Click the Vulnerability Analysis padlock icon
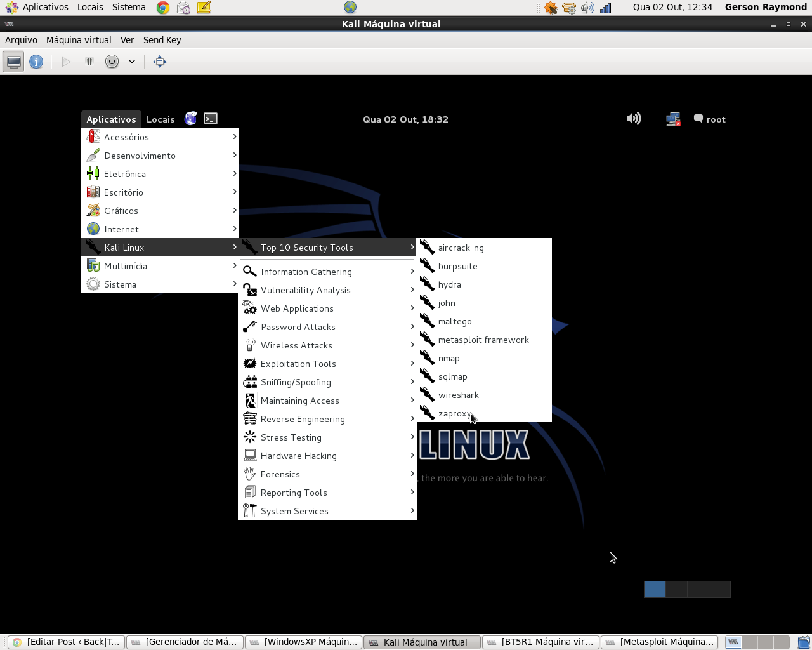Viewport: 812px width, 650px height. pyautogui.click(x=250, y=290)
